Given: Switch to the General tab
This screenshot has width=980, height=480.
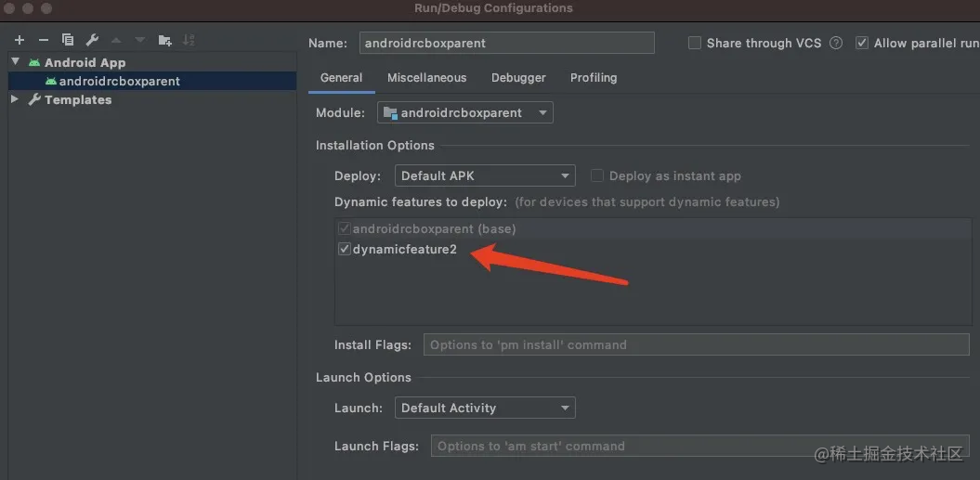Looking at the screenshot, I should [x=341, y=77].
